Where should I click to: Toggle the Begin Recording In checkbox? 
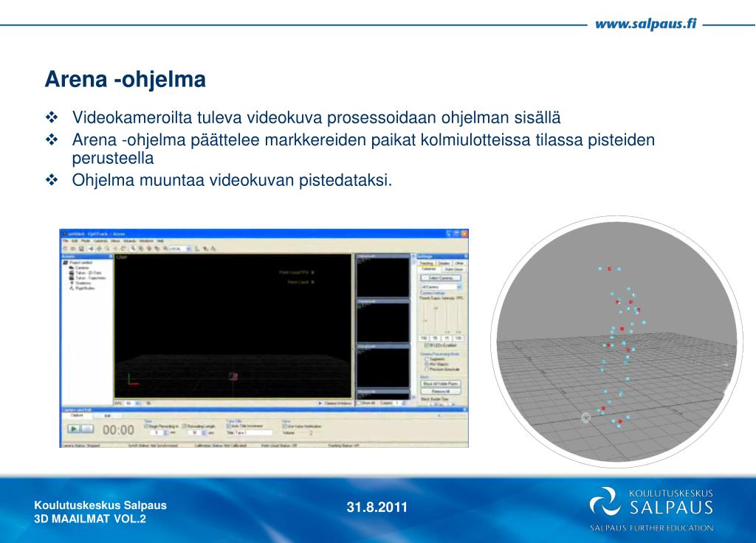[146, 426]
